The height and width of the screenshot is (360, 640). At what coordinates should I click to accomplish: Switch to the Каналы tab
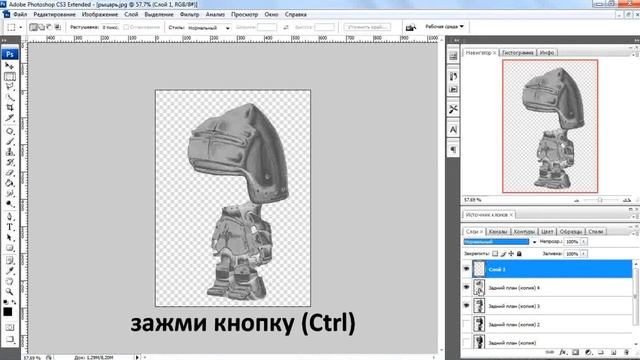click(498, 231)
